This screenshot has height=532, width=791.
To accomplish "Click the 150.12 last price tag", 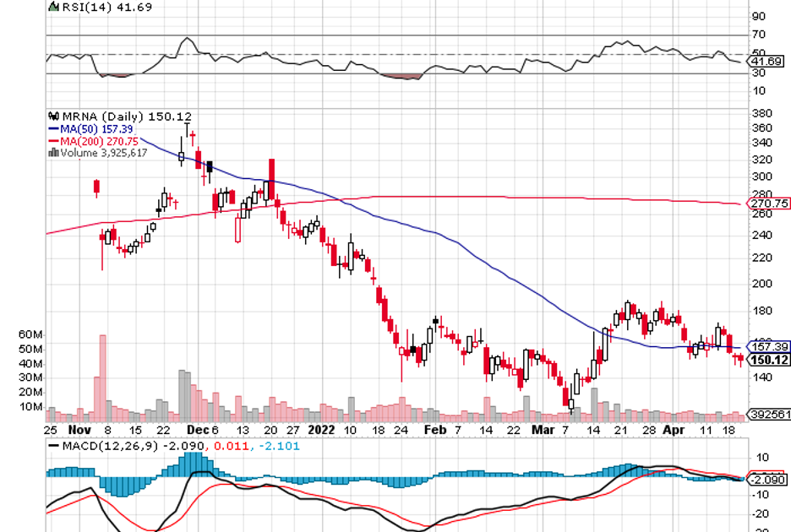I will [769, 361].
